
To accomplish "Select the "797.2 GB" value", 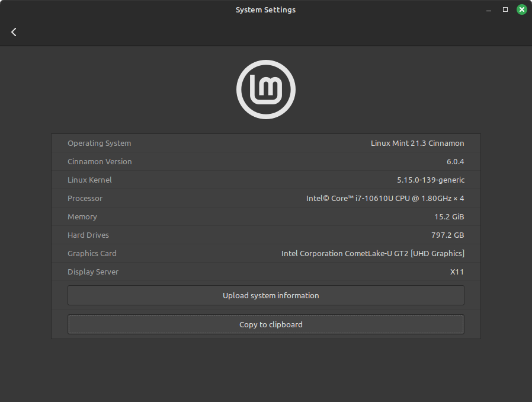I will [447, 235].
